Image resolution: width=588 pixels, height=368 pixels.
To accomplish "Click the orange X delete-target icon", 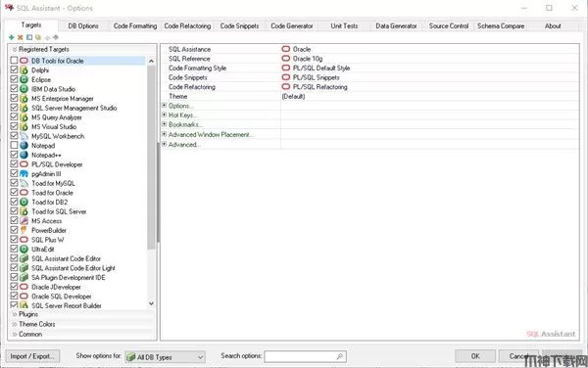I will pos(21,37).
